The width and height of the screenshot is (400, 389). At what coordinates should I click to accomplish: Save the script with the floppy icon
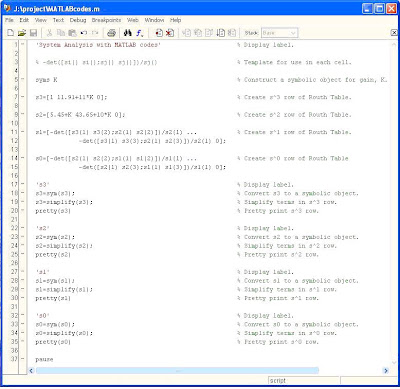[x=33, y=33]
